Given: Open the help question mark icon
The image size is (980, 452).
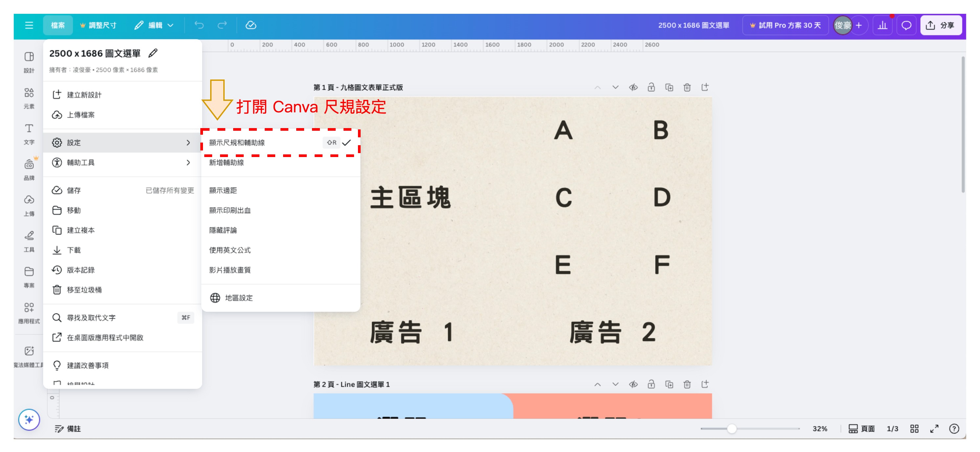Looking at the screenshot, I should 954,429.
